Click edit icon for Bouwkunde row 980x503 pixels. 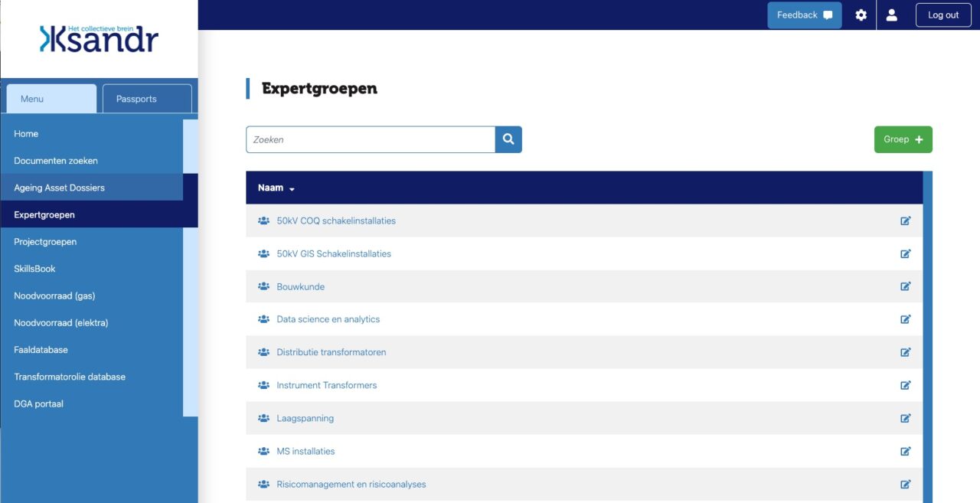pyautogui.click(x=906, y=286)
